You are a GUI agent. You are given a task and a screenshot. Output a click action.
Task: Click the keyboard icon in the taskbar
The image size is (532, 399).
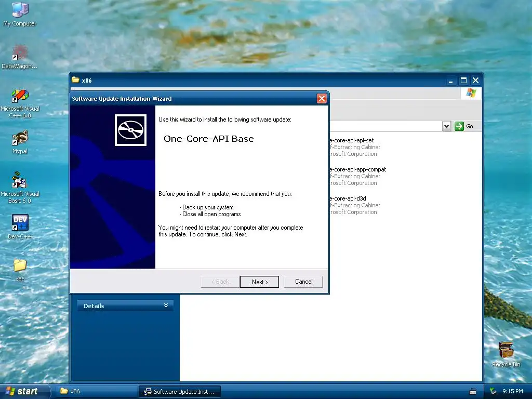(x=473, y=392)
